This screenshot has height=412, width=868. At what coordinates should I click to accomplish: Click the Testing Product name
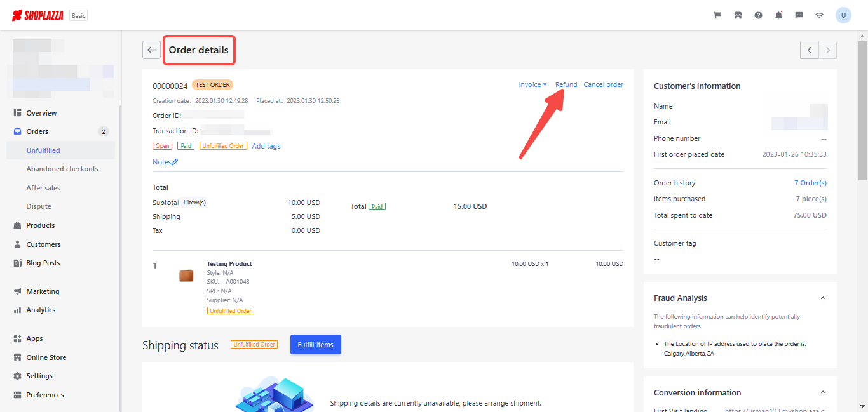click(x=229, y=263)
